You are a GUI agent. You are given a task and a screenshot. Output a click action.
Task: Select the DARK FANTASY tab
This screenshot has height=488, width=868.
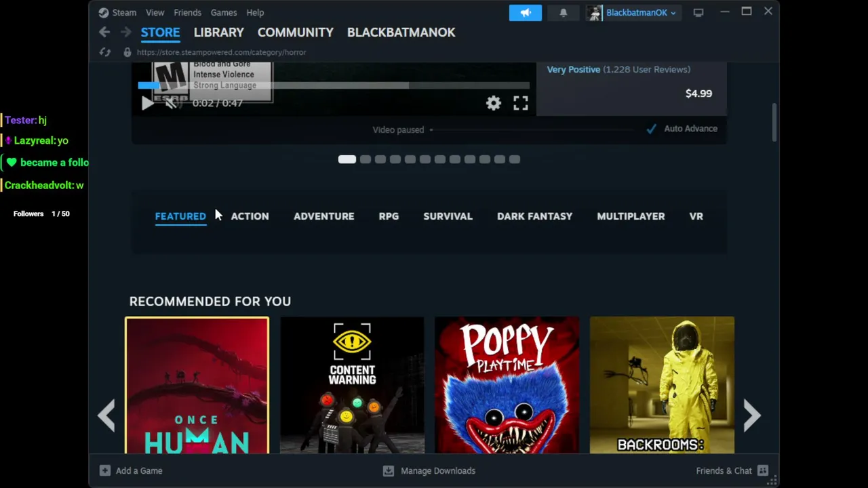tap(534, 216)
